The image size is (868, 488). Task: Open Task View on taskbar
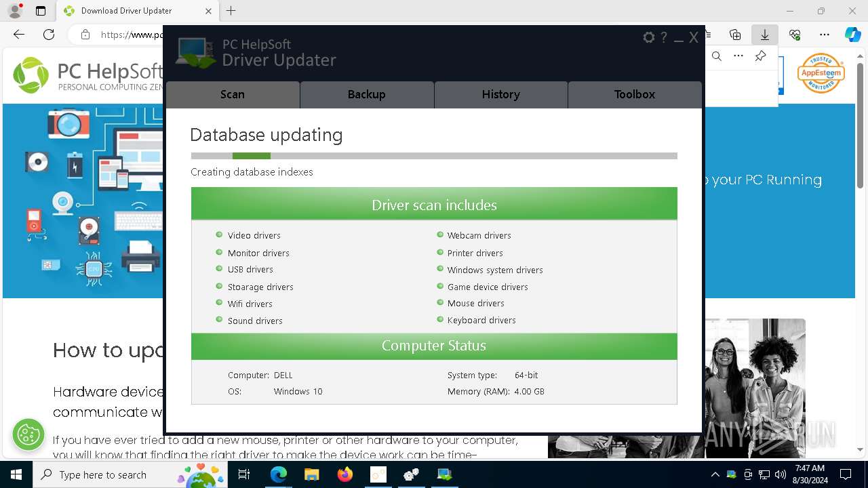pos(244,474)
